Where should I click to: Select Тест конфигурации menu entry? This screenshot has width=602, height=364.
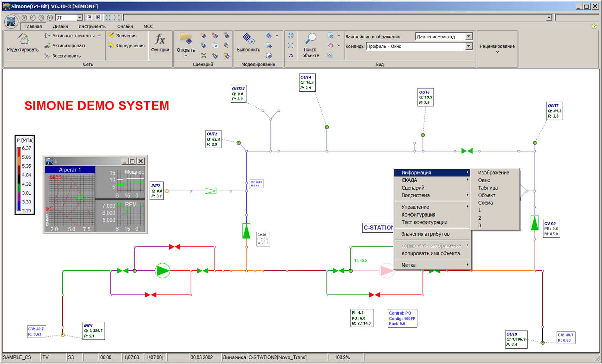click(x=432, y=222)
